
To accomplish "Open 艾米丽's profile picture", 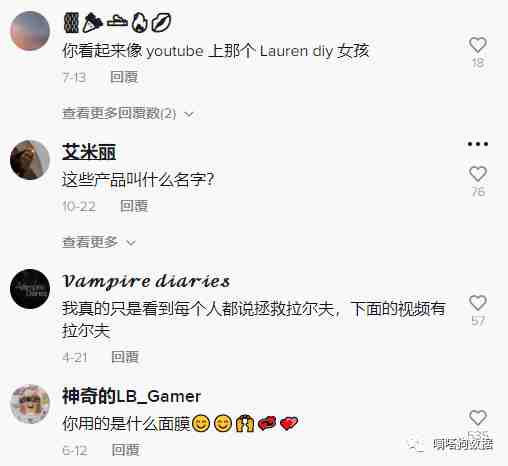I will click(30, 160).
